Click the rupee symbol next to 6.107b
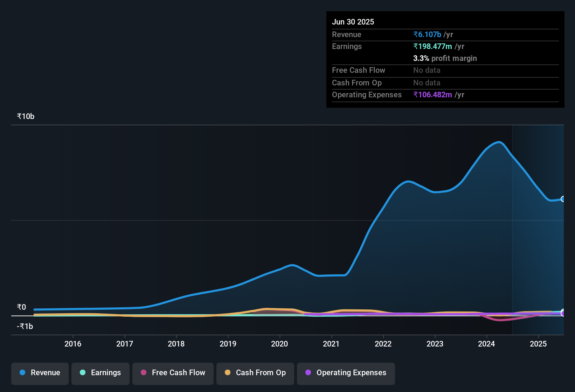Image resolution: width=575 pixels, height=392 pixels. point(415,34)
